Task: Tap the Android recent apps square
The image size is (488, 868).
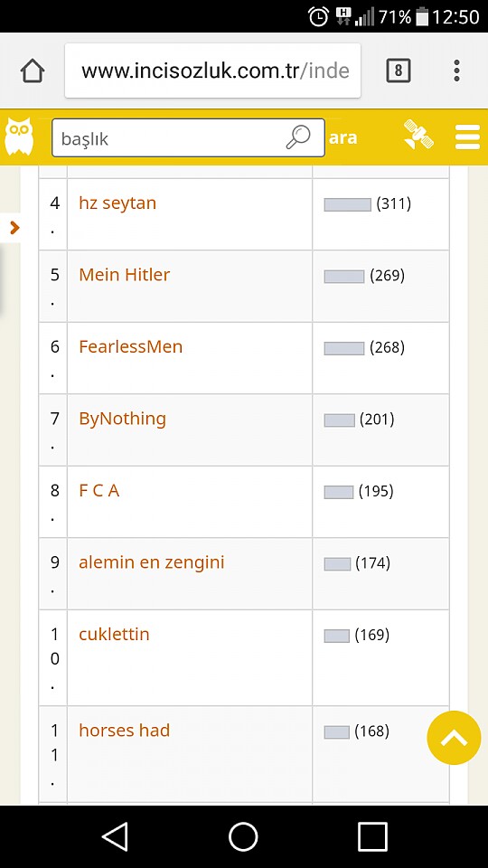Action: coord(371,835)
